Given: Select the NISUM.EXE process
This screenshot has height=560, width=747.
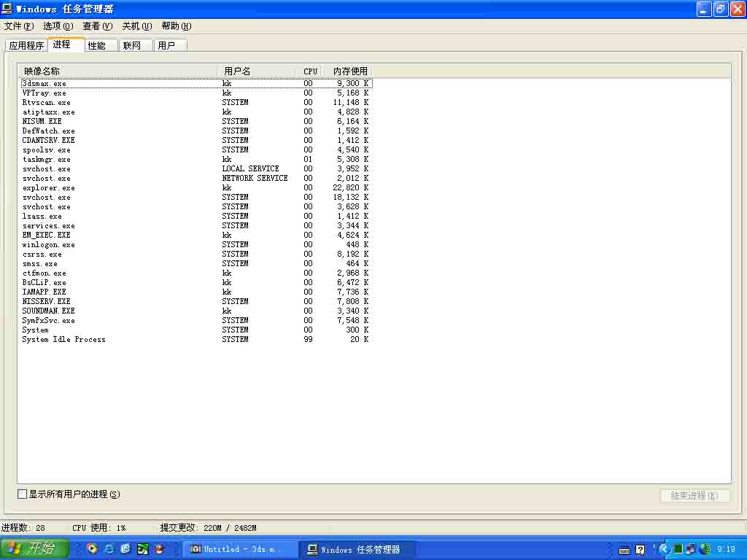Looking at the screenshot, I should tap(196, 122).
